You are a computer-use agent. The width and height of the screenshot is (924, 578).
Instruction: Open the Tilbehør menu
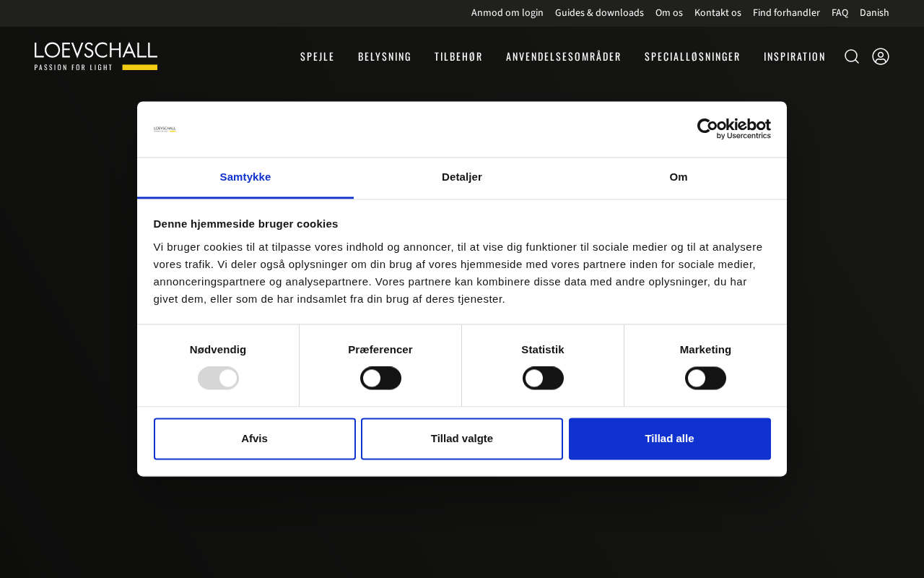[x=458, y=56]
